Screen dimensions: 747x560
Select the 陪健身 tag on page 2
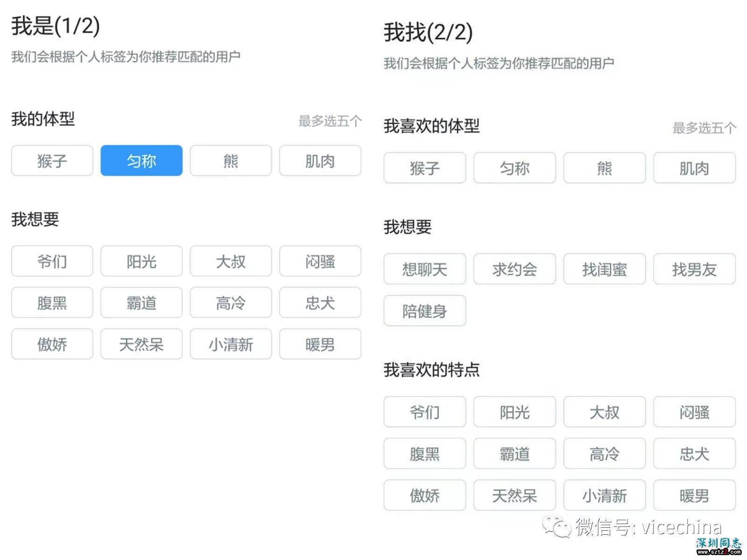click(424, 311)
